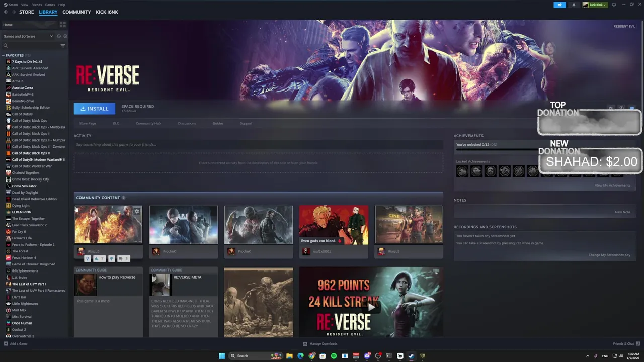Open the How to play Re:Verse guide
644x362 pixels.
point(108,302)
